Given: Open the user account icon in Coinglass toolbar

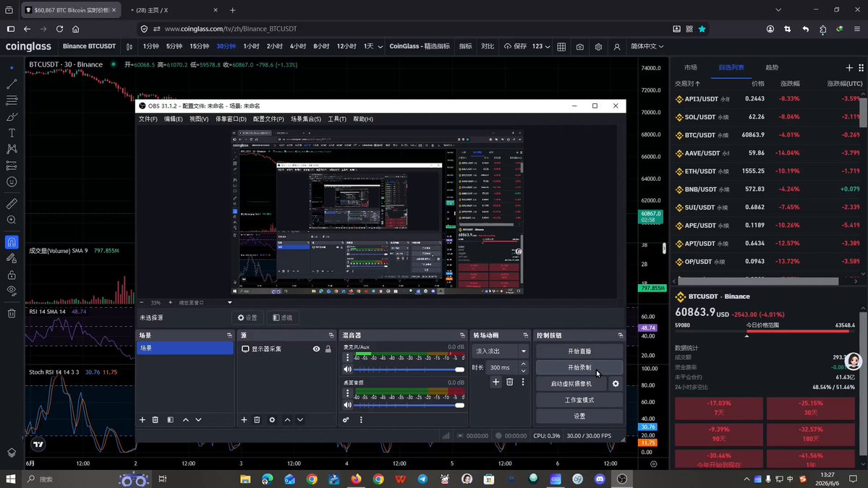Looking at the screenshot, I should 617,46.
